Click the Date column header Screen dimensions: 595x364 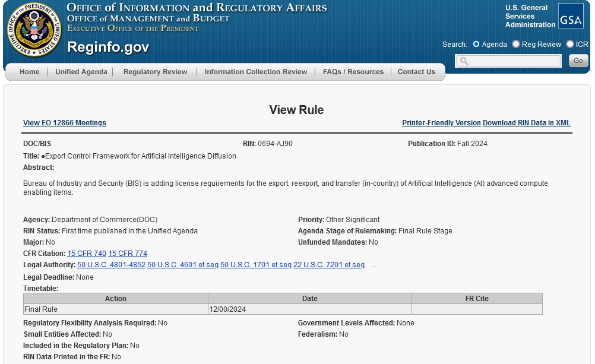(x=309, y=298)
